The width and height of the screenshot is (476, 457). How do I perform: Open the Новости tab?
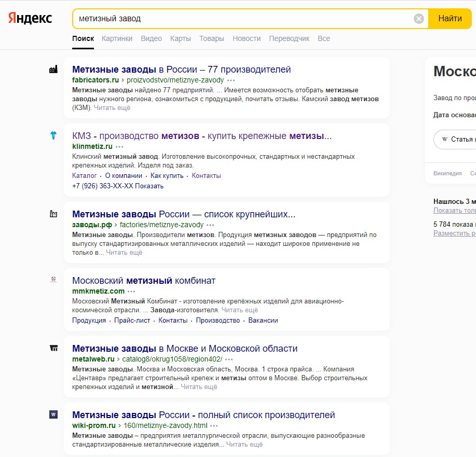click(247, 39)
